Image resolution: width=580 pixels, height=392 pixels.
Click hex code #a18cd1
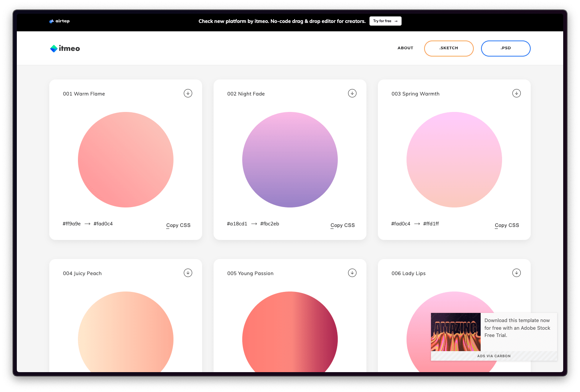(237, 224)
